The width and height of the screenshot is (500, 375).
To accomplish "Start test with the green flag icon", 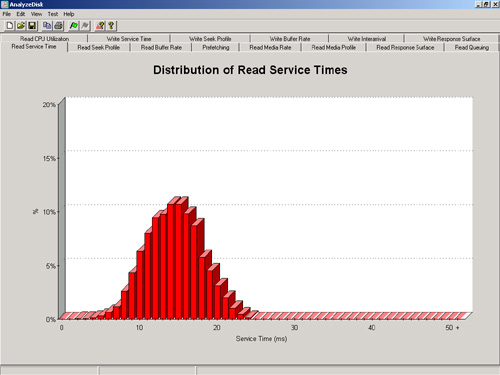I will pyautogui.click(x=74, y=26).
